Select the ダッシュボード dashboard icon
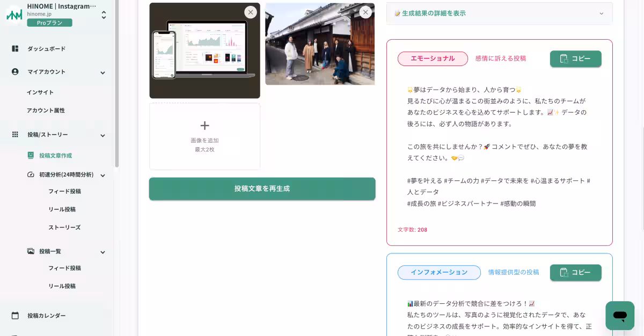 pos(15,49)
